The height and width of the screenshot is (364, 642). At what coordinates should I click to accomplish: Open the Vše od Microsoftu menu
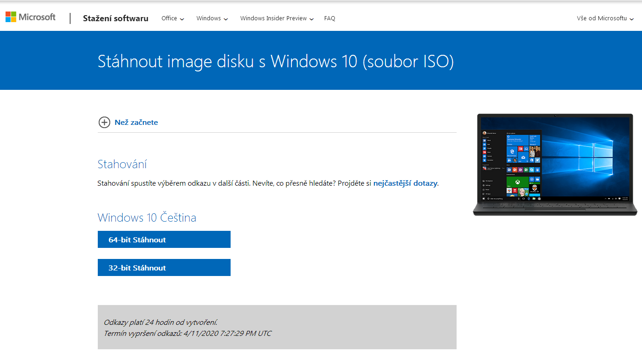601,18
